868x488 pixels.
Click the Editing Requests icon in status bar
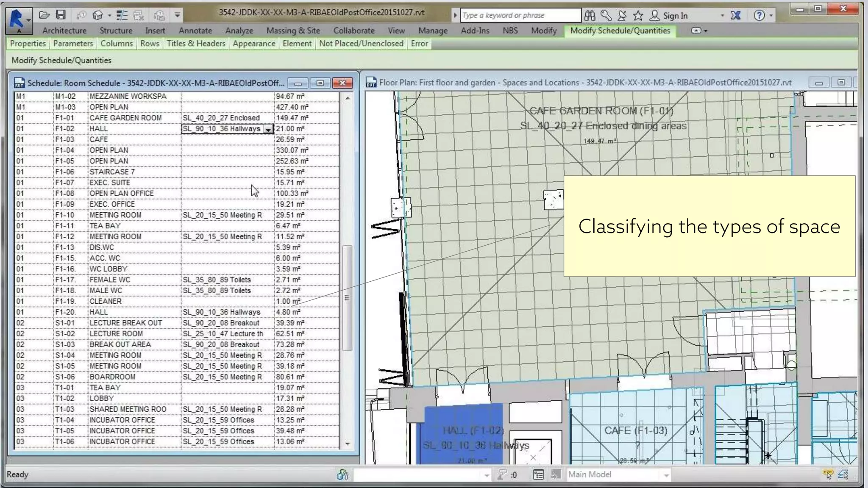(x=502, y=475)
